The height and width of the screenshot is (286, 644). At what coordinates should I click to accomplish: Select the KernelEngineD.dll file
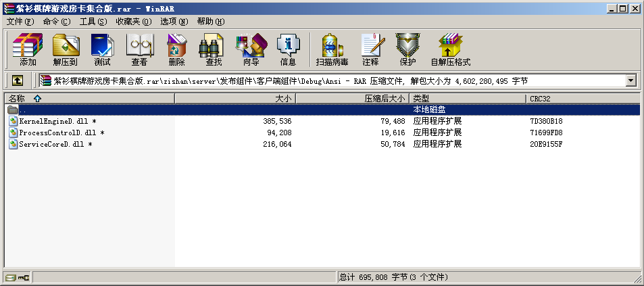[53, 121]
